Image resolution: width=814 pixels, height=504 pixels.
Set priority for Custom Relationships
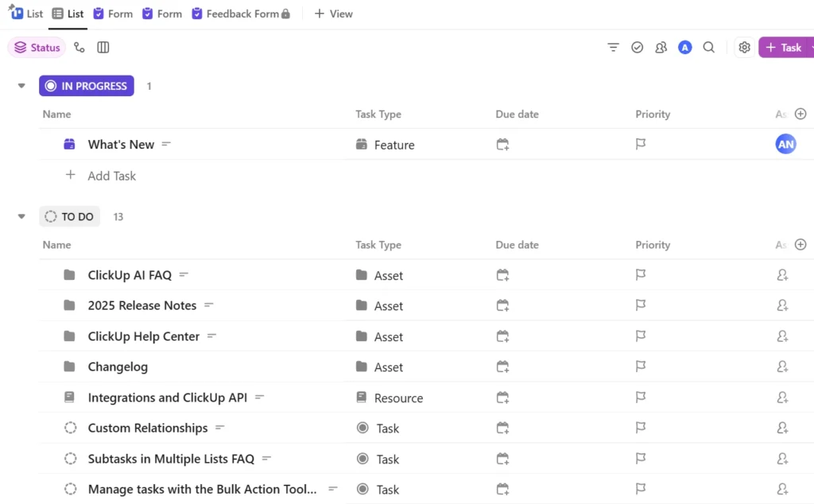coord(641,428)
